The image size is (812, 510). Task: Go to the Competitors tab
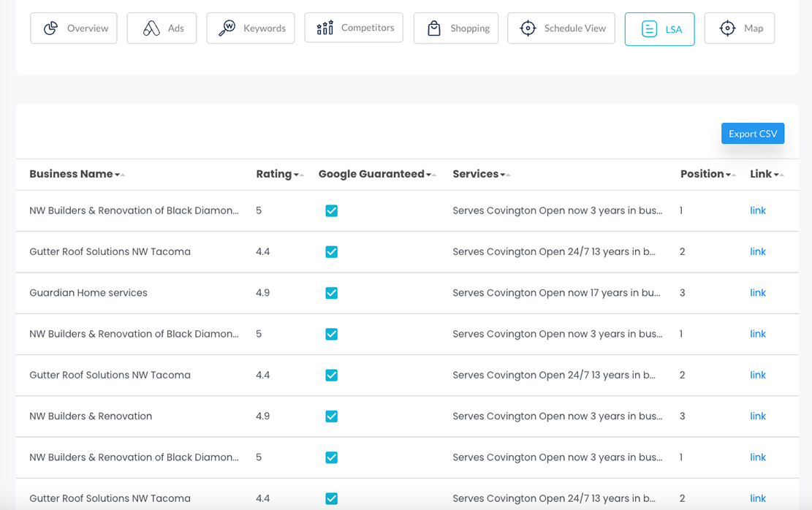[x=354, y=28]
